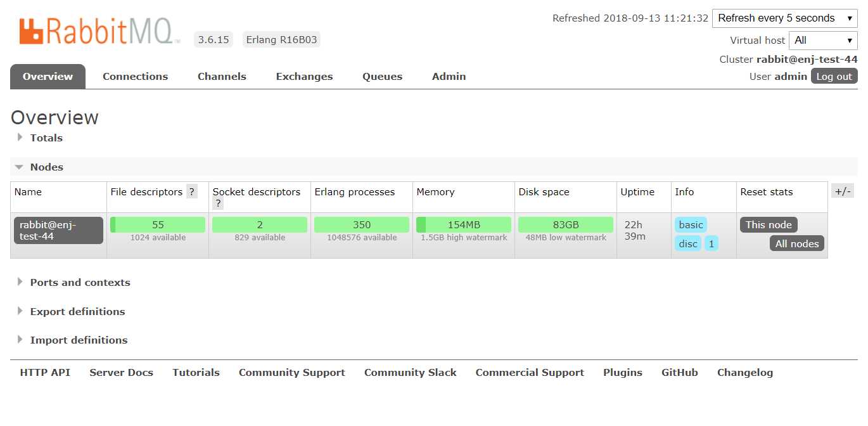Click the Name column header
The height and width of the screenshot is (426, 868).
[x=28, y=192]
